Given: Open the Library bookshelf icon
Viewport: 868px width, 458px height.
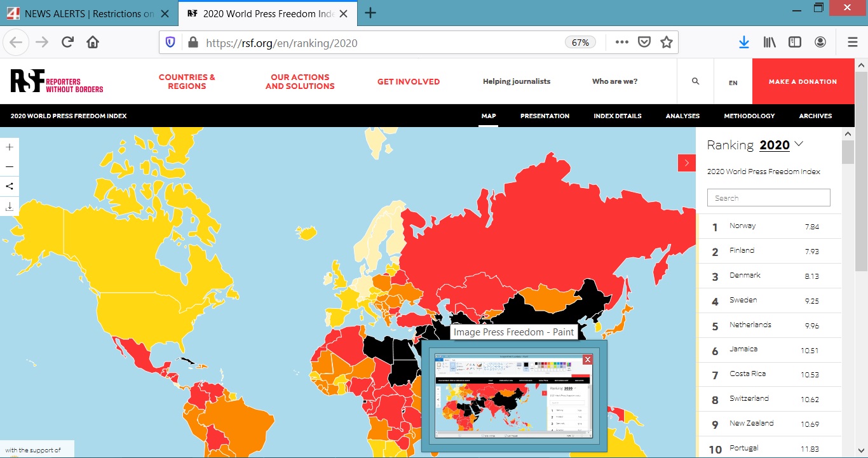Looking at the screenshot, I should pos(770,43).
